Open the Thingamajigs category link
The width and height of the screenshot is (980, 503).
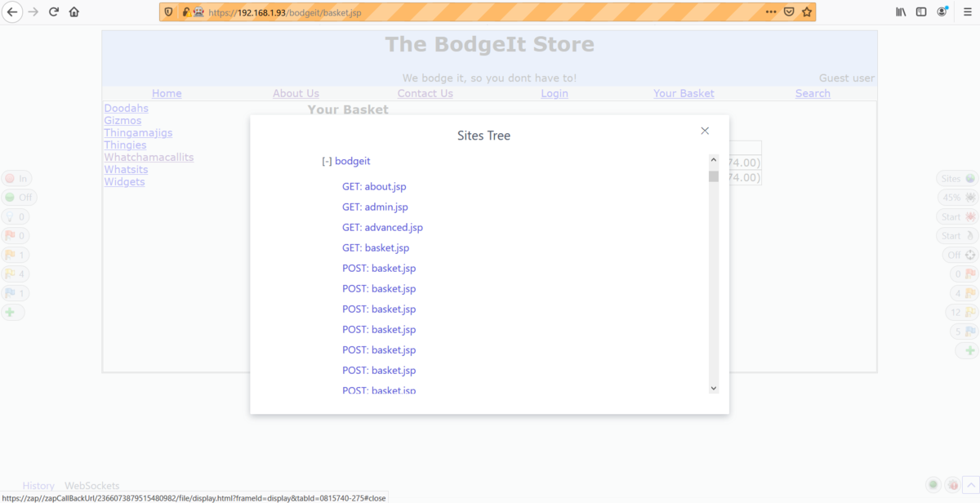click(x=138, y=133)
